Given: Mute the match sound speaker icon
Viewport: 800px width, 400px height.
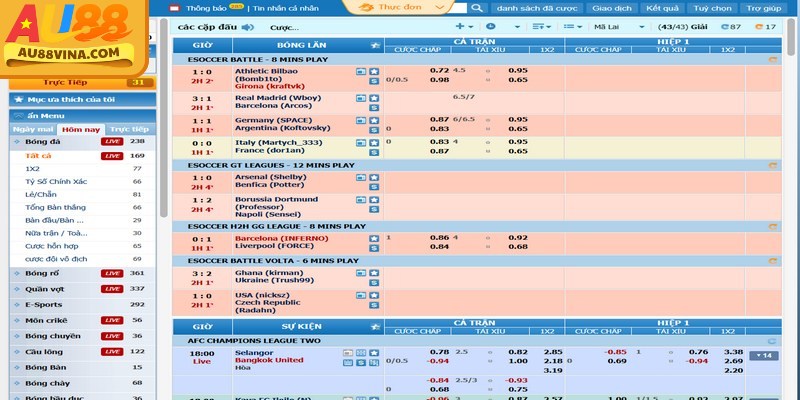Looking at the screenshot, I should point(248,27).
